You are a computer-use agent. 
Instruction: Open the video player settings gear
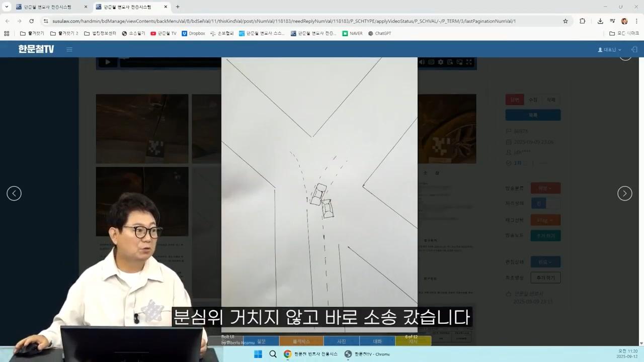click(441, 62)
